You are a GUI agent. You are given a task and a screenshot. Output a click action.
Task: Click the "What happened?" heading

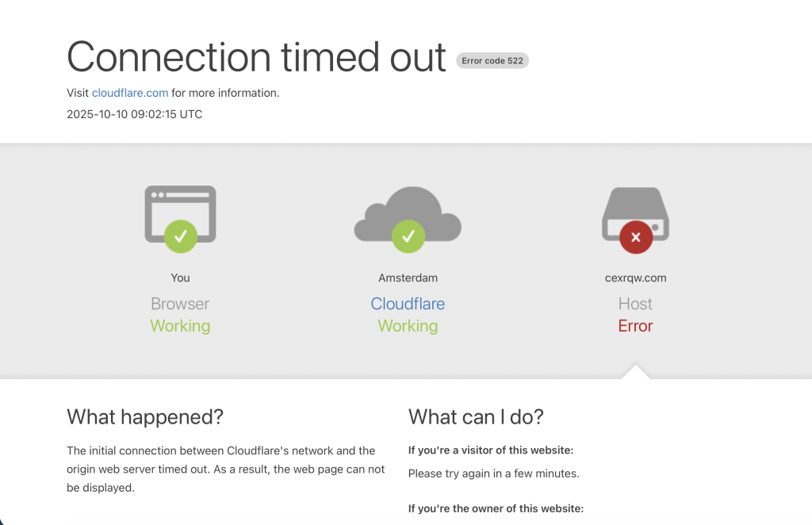[x=145, y=416]
